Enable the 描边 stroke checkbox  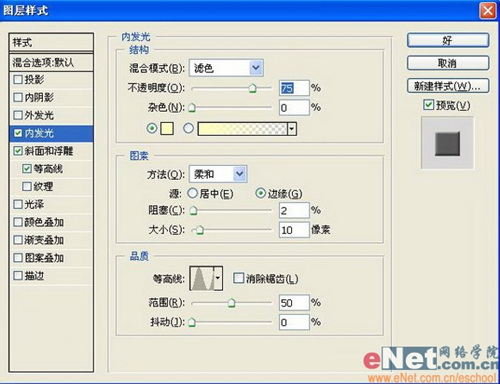pyautogui.click(x=18, y=276)
